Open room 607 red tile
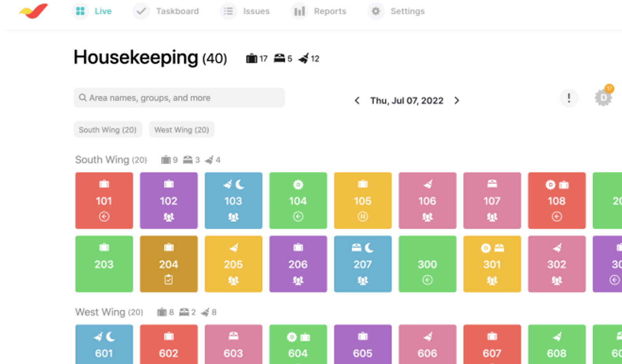622x364 pixels. pos(492,345)
